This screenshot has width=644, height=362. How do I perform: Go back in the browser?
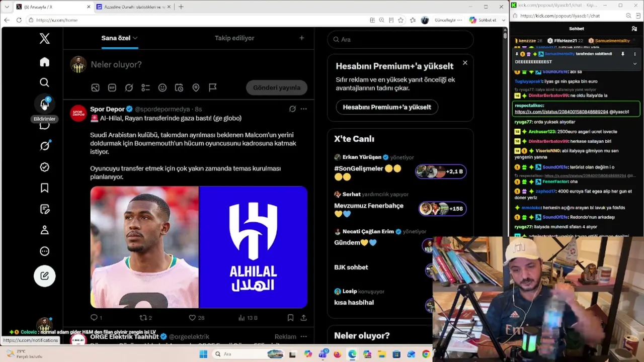[x=7, y=20]
